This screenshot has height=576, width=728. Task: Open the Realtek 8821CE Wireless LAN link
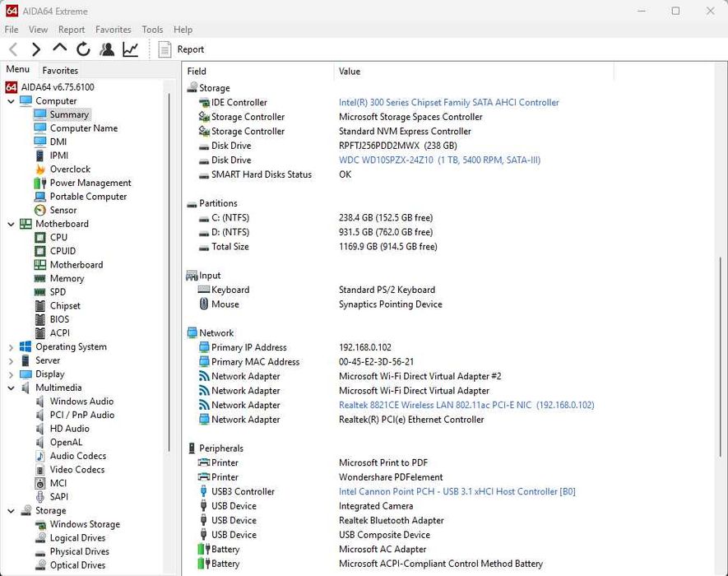(x=466, y=405)
